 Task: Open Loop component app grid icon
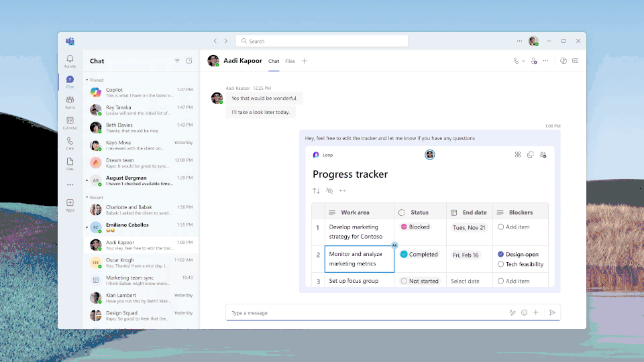pos(517,155)
